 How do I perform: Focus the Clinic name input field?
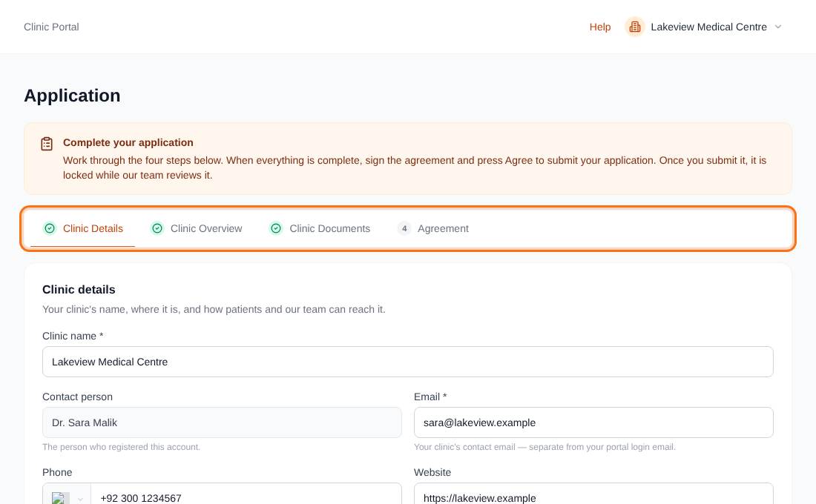coord(407,362)
